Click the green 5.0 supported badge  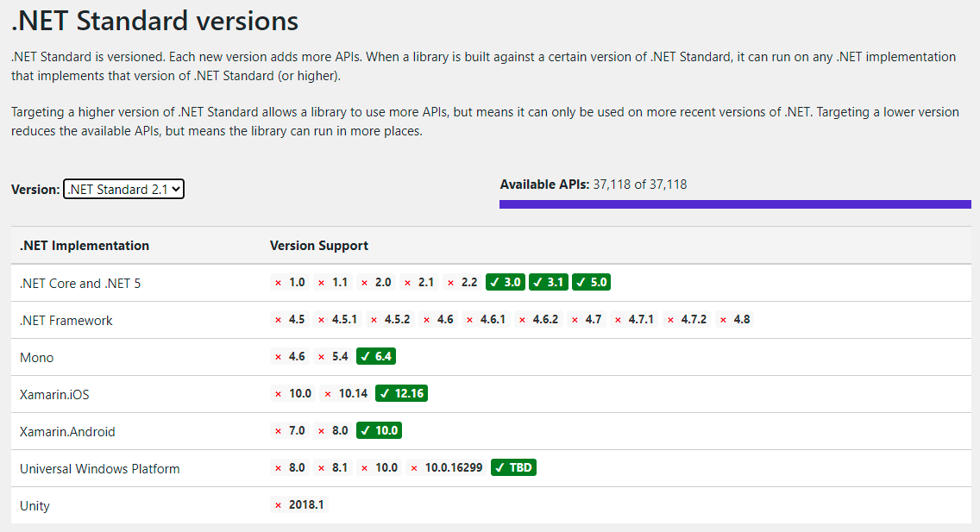(x=591, y=282)
